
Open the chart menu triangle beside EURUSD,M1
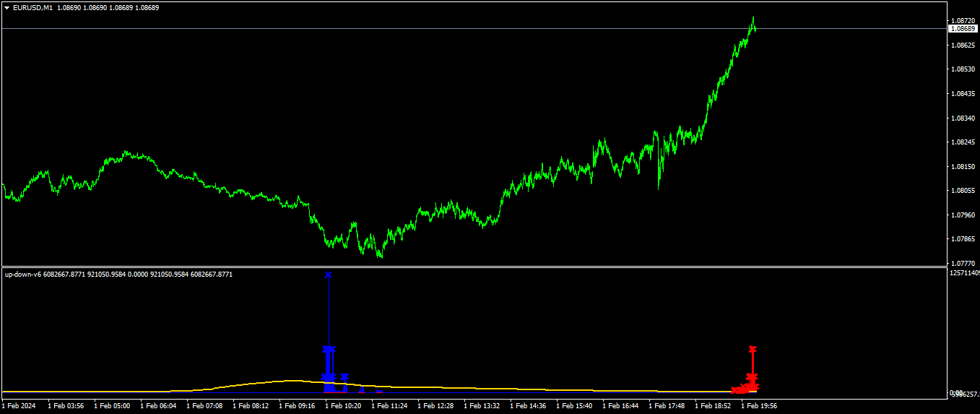tap(7, 7)
